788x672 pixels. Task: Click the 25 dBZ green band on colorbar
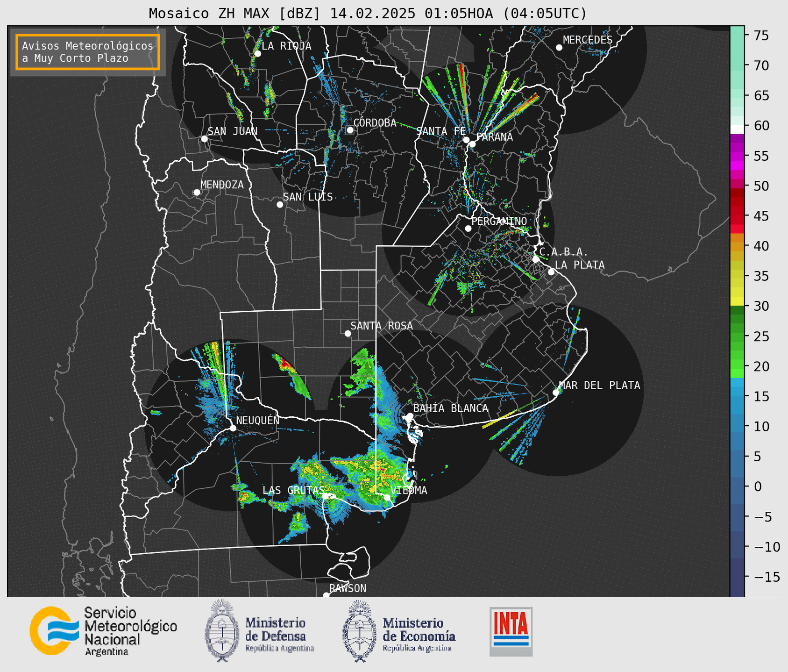pyautogui.click(x=737, y=336)
